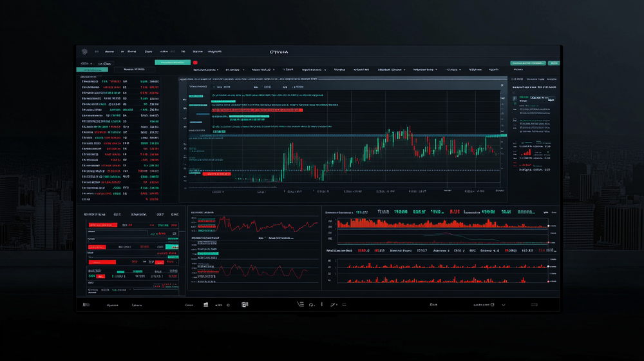Select the pen drawing tool in bottom bar
This screenshot has height=361, width=644.
pyautogui.click(x=334, y=304)
